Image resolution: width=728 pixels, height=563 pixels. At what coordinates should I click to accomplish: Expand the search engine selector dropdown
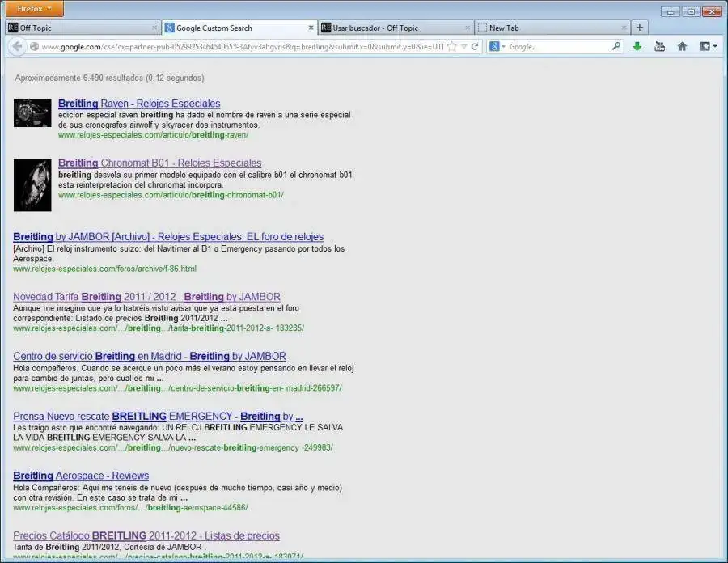click(x=497, y=47)
